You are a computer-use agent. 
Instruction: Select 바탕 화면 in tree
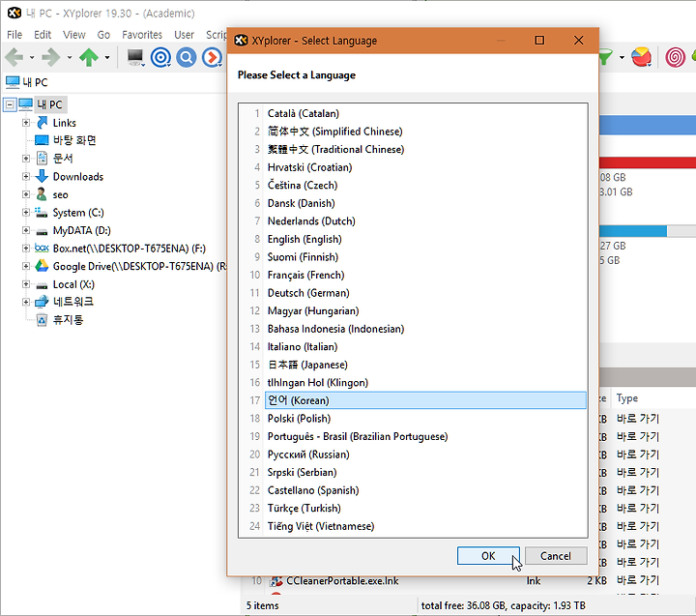tap(74, 140)
